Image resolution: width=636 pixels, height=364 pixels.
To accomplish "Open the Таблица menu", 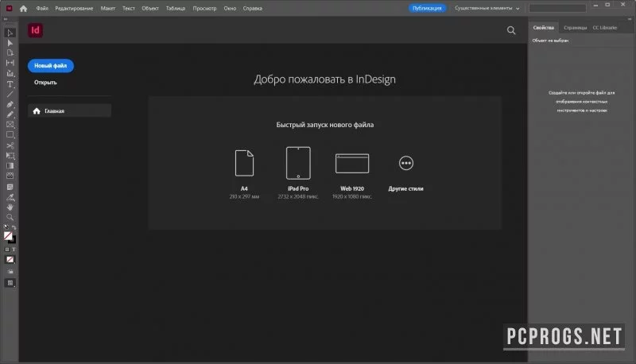I will pos(175,8).
